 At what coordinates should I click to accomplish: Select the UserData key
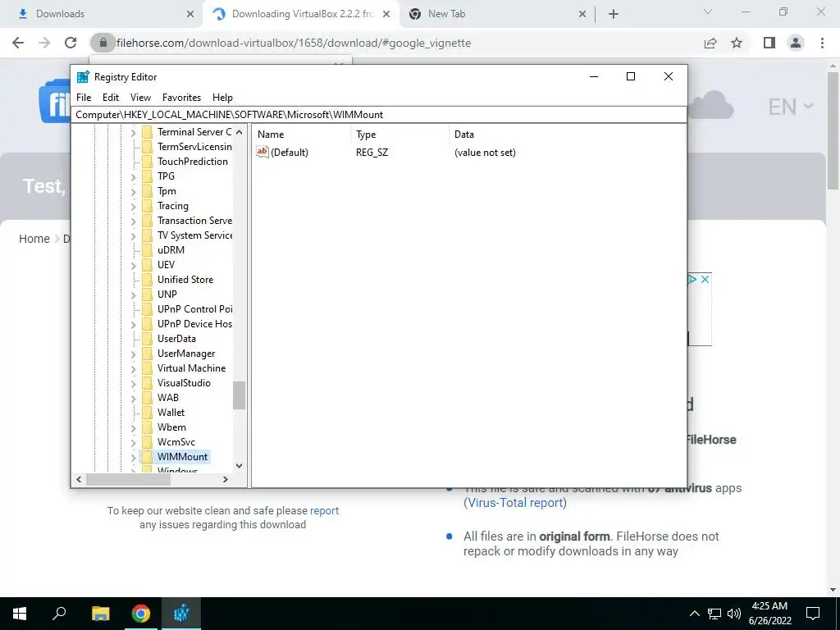[176, 339]
